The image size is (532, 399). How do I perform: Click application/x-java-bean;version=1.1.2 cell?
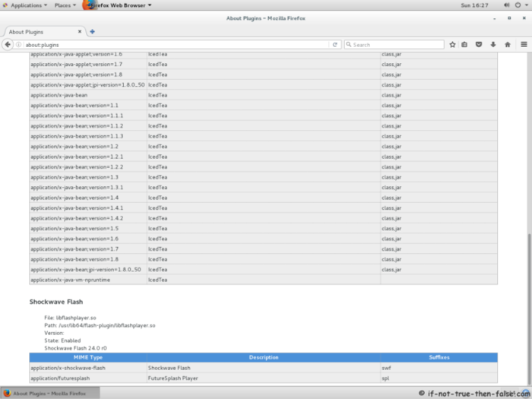(x=88, y=126)
